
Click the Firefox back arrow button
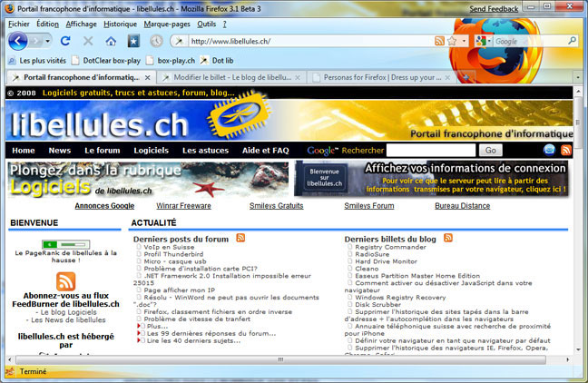17,41
